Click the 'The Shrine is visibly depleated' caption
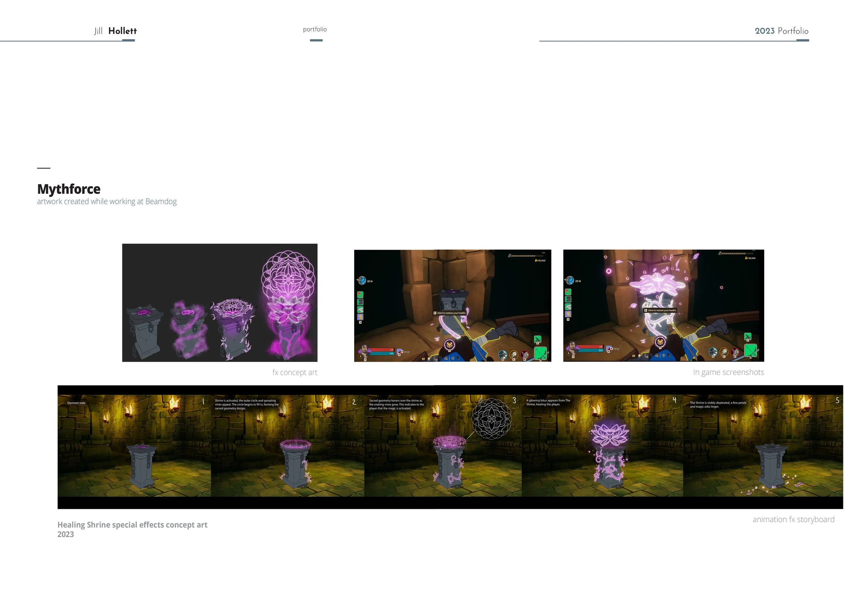Image resolution: width=868 pixels, height=614 pixels. pyautogui.click(x=718, y=405)
